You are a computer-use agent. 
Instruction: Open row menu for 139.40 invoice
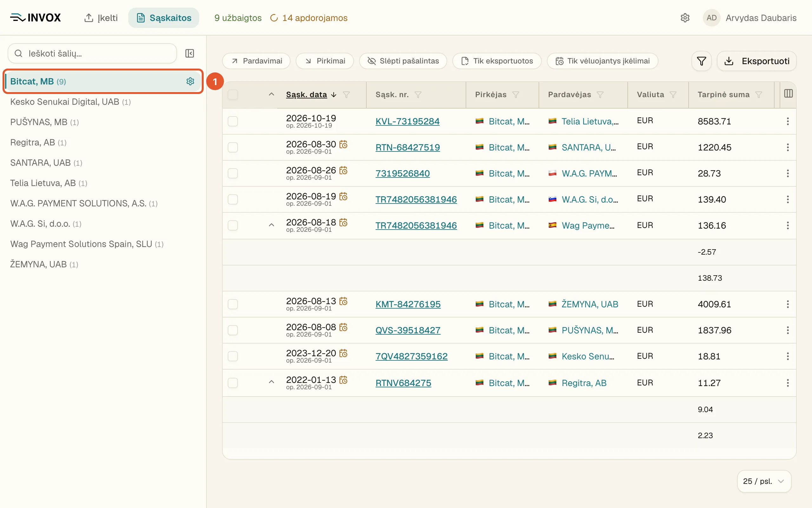(x=788, y=199)
